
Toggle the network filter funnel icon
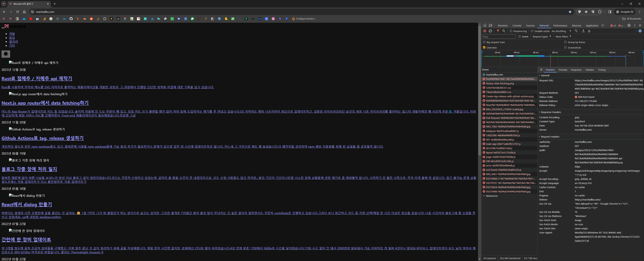[498, 31]
